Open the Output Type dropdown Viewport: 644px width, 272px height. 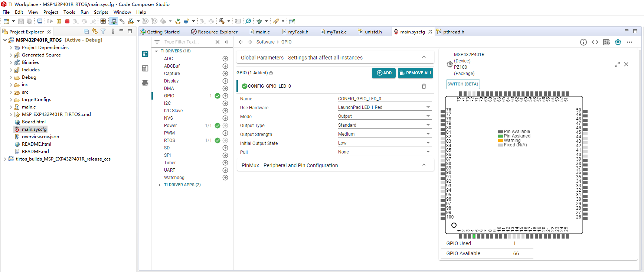click(x=385, y=125)
